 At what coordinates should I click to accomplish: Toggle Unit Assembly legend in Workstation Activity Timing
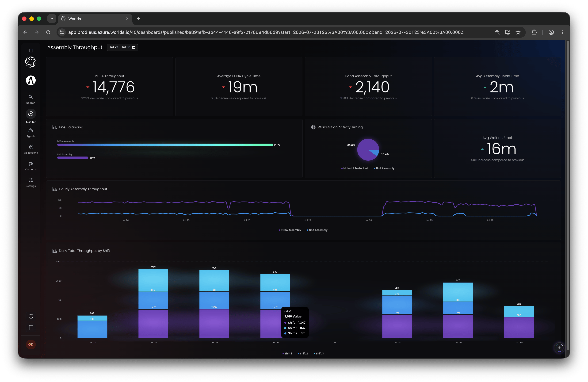(x=384, y=168)
